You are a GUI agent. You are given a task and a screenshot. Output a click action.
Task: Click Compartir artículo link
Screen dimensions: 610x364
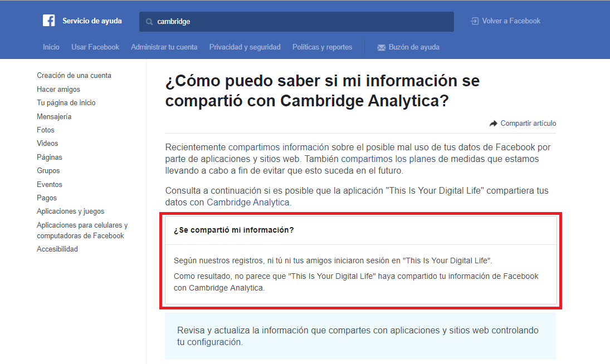(528, 123)
